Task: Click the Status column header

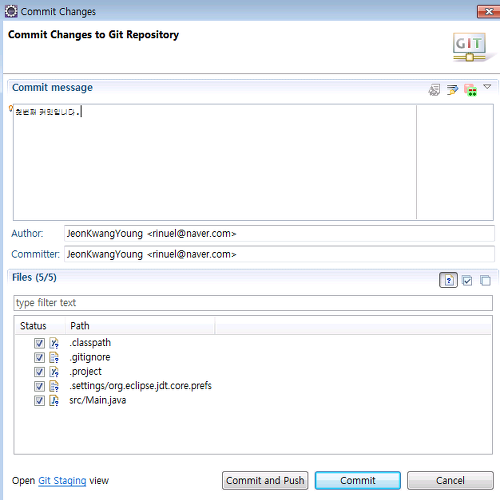Action: (40, 326)
